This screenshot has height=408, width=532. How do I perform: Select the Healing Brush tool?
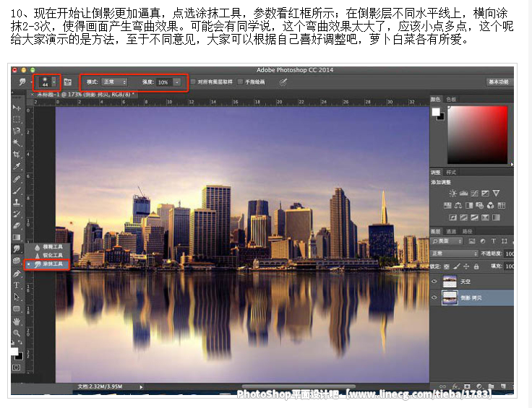pos(17,179)
